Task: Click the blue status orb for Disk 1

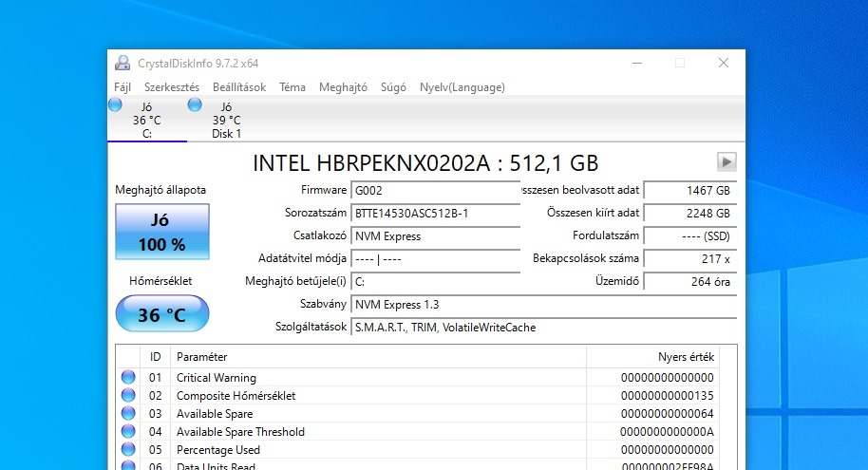Action: (195, 104)
